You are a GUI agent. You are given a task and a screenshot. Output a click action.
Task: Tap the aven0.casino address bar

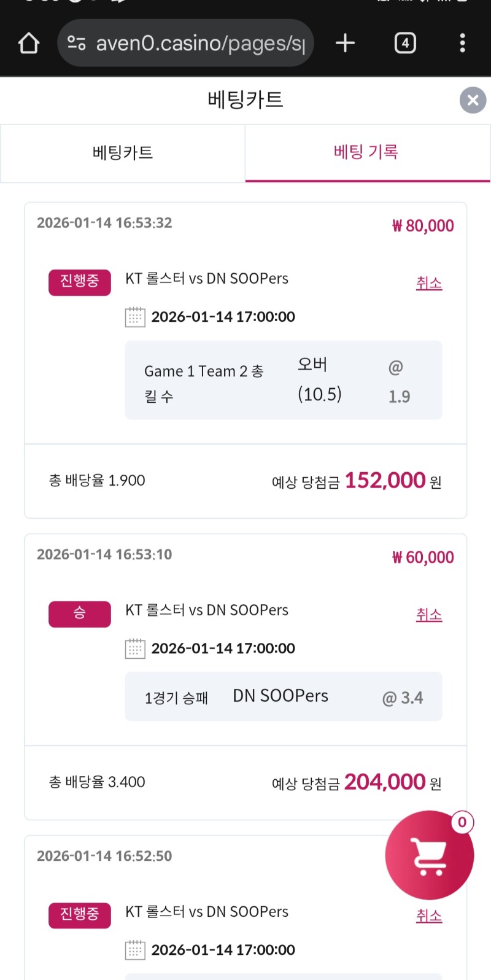(199, 43)
